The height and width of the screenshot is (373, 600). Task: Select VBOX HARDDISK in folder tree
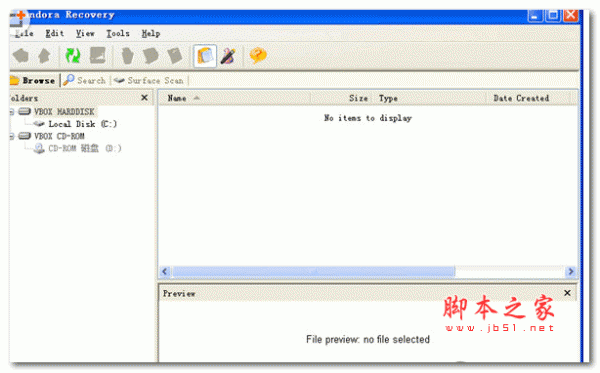click(x=64, y=112)
